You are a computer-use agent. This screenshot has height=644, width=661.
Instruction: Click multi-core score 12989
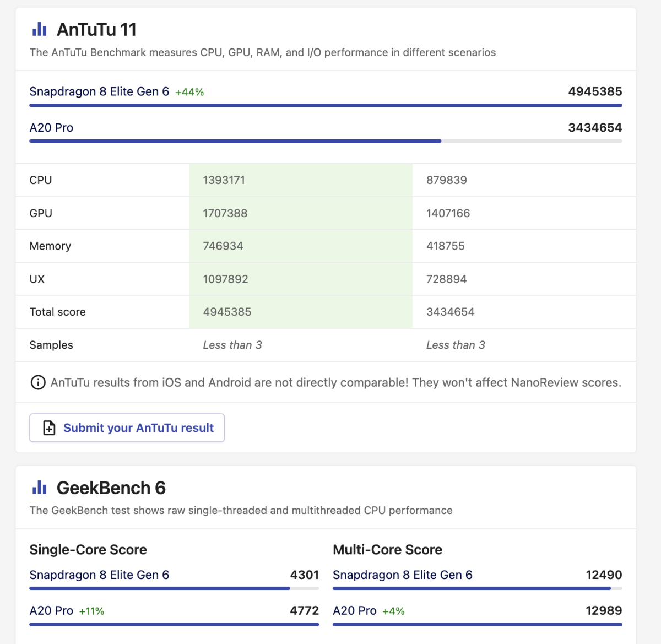click(x=604, y=610)
